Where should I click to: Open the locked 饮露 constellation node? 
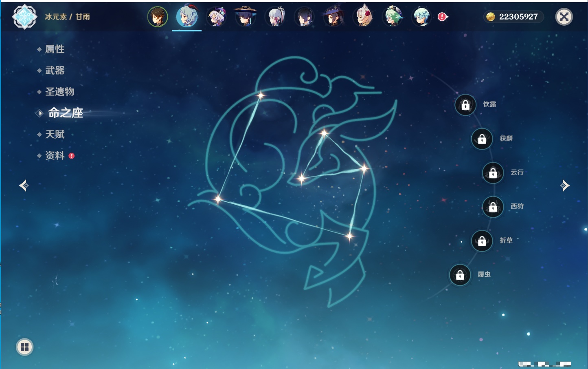coord(465,105)
